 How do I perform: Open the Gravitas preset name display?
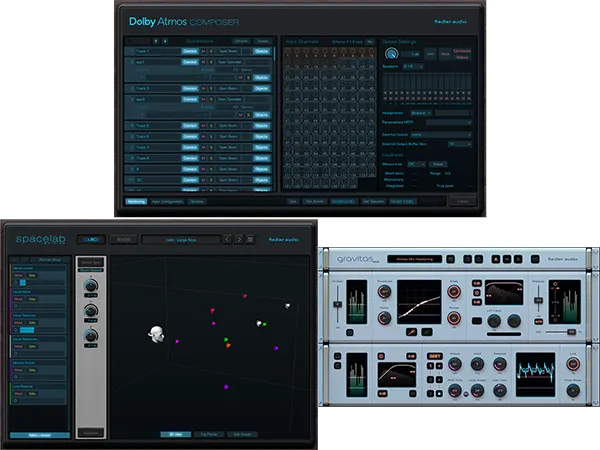click(x=415, y=259)
